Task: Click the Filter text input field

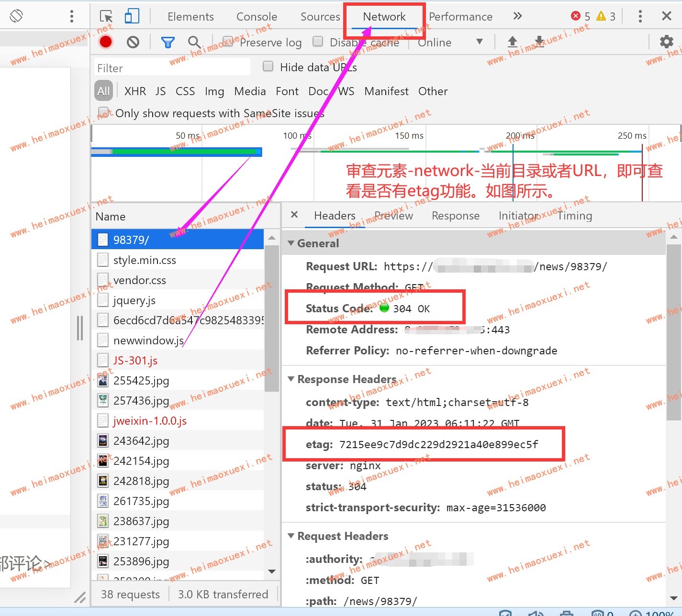Action: [x=172, y=68]
